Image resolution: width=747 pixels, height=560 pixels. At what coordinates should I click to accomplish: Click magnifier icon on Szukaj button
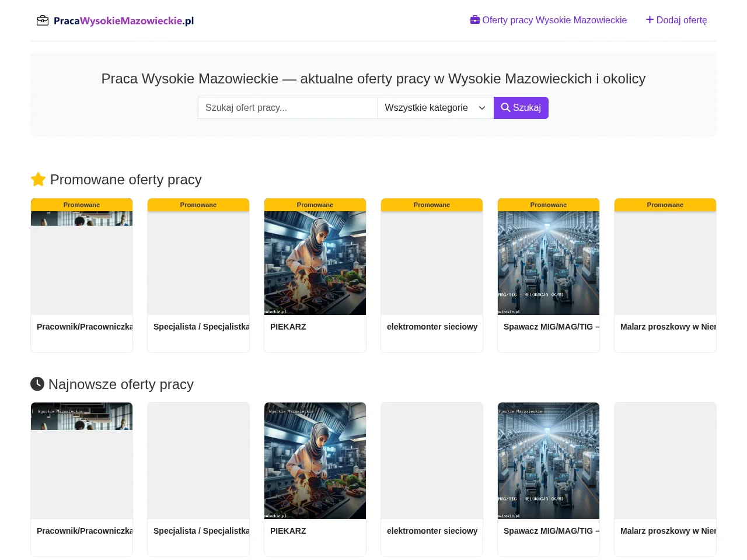point(505,108)
